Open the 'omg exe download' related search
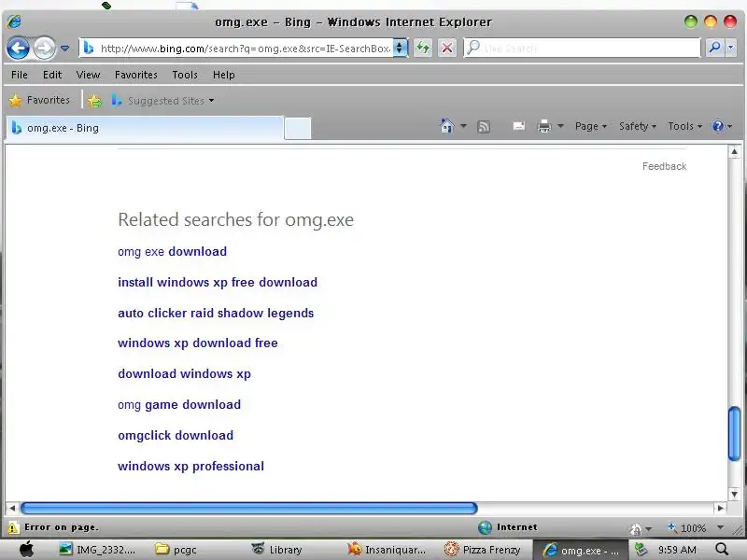 tap(173, 251)
